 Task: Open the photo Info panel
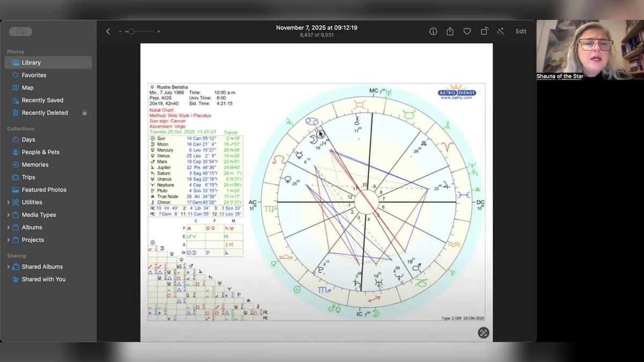(433, 32)
